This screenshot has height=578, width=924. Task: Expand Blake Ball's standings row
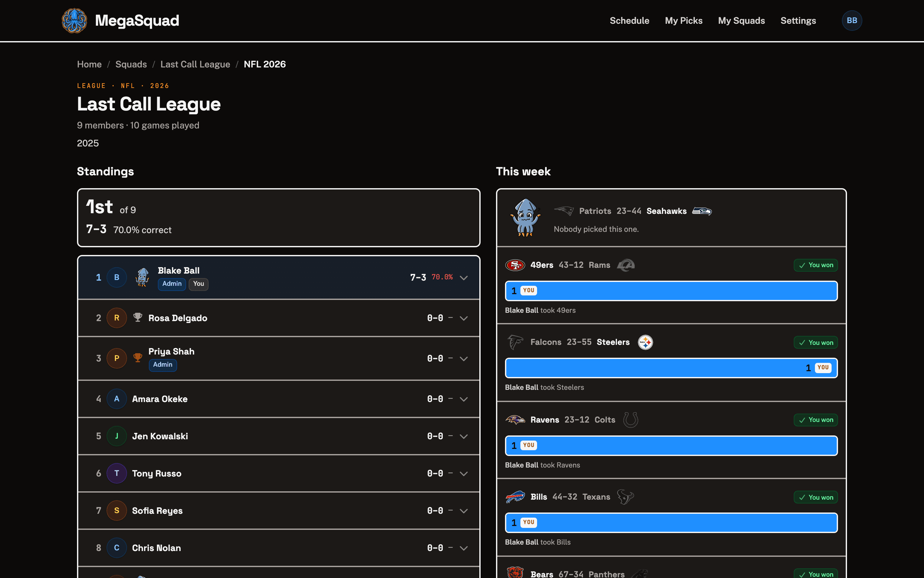tap(464, 277)
